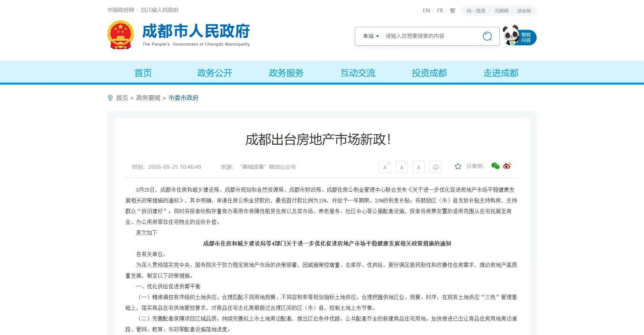
Task: Open the 政务公开 navigation tab
Action: (x=215, y=73)
